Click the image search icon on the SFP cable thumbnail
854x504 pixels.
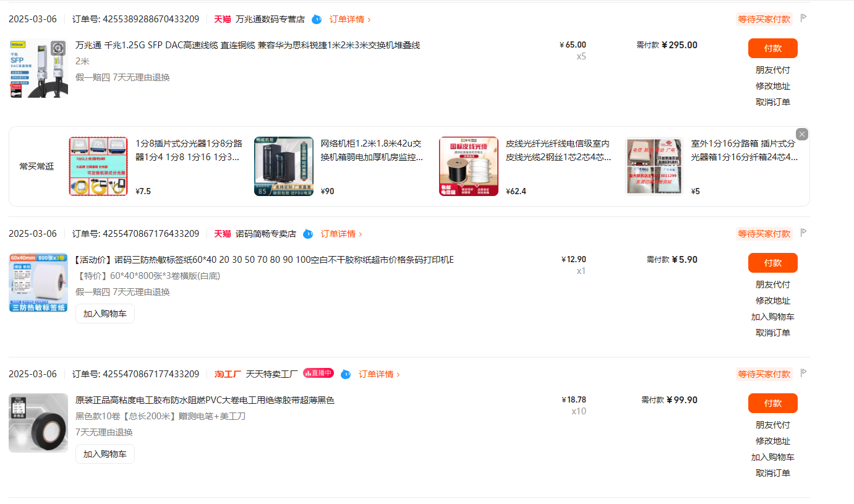pyautogui.click(x=58, y=48)
